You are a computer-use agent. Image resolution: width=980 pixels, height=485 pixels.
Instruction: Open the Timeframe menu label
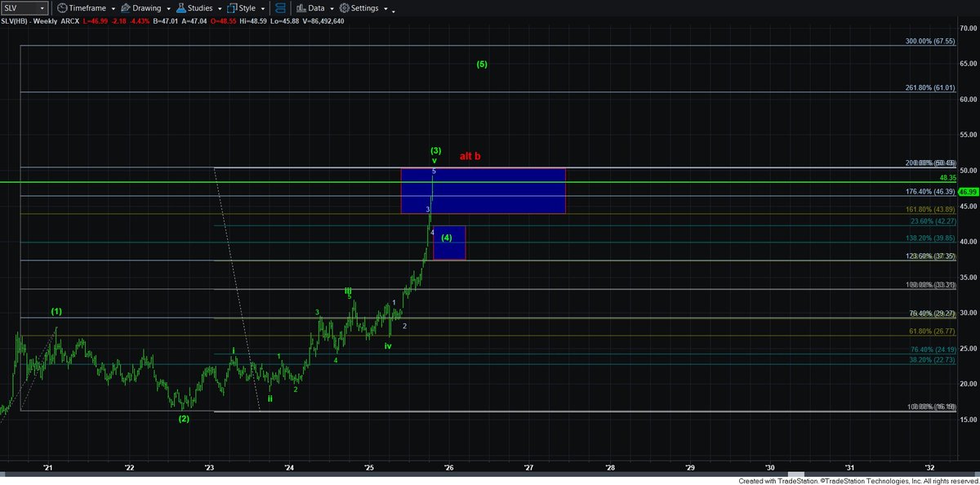(x=88, y=7)
